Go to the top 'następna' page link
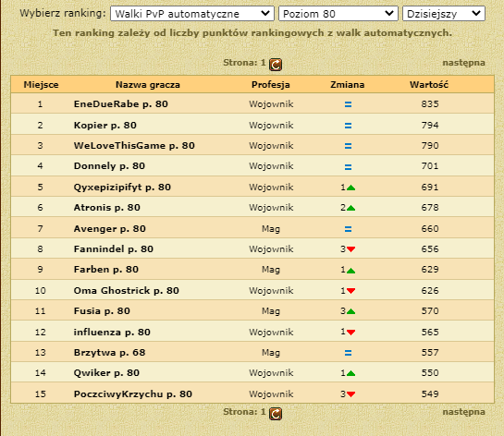The image size is (504, 436). pyautogui.click(x=463, y=63)
